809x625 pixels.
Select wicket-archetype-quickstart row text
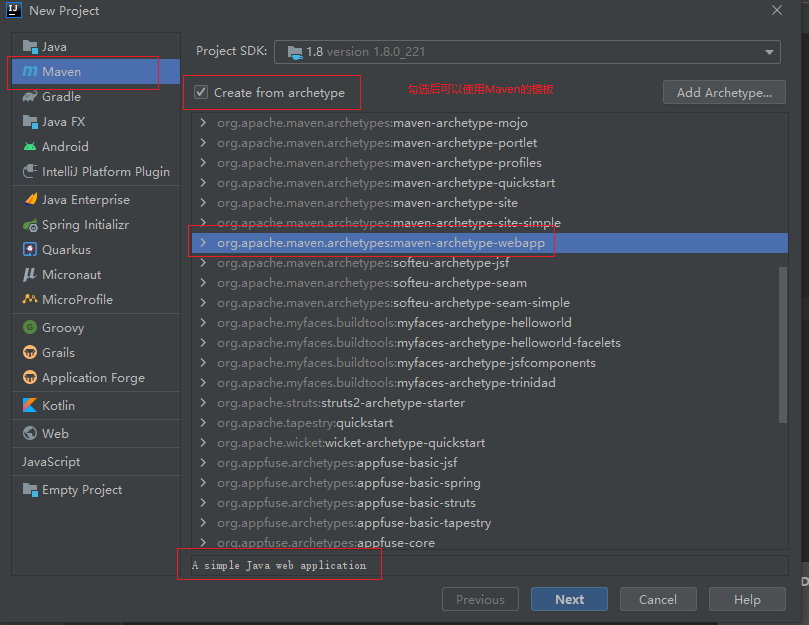(351, 443)
